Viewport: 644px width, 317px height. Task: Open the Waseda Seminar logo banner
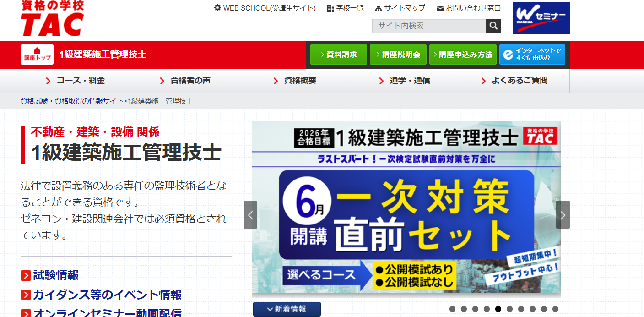click(x=541, y=18)
